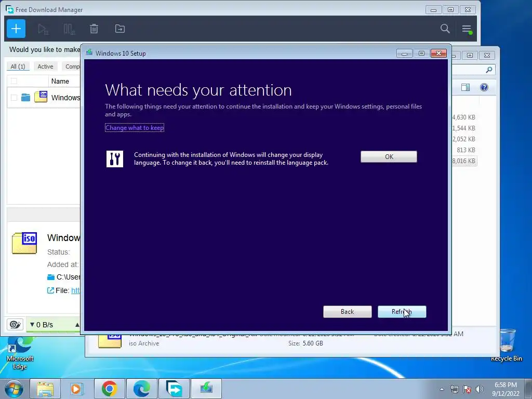Click the large iso icon in details pane
532x399 pixels.
[x=24, y=243]
